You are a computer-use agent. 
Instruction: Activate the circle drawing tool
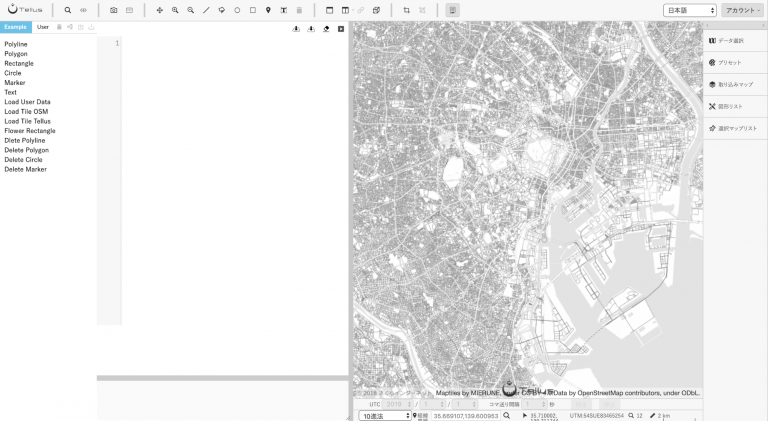click(x=237, y=10)
